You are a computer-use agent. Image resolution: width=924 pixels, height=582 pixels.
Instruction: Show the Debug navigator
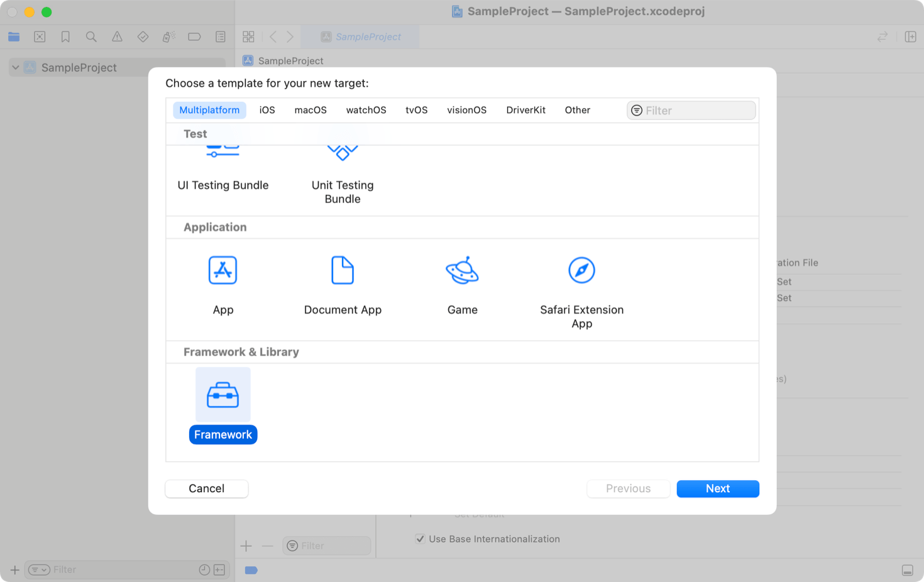tap(168, 37)
